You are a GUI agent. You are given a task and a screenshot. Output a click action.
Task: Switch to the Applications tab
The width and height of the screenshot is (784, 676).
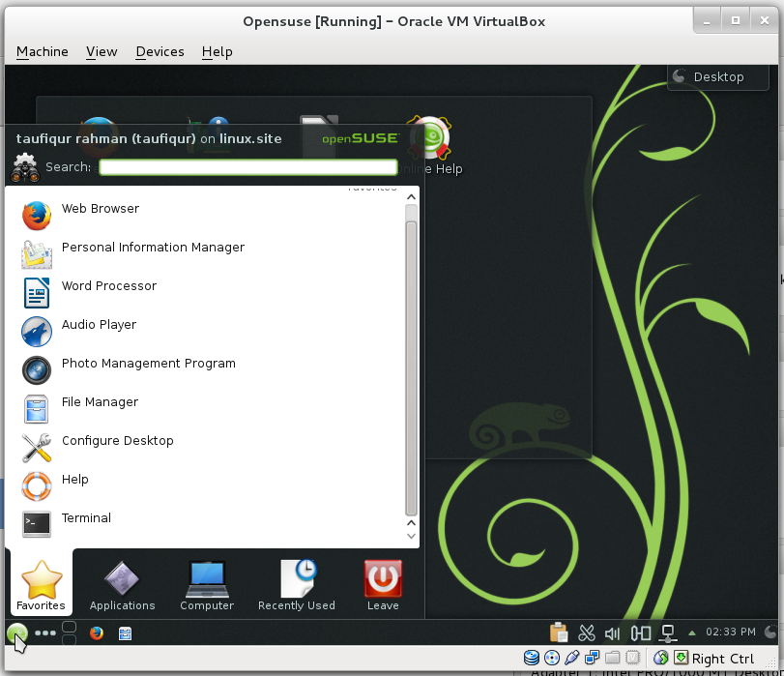(122, 584)
